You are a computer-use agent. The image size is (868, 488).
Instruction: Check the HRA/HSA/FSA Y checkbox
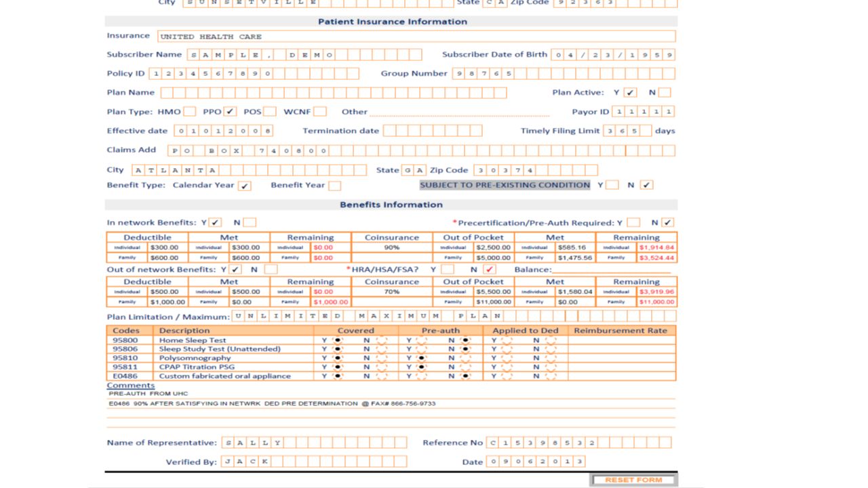(448, 269)
